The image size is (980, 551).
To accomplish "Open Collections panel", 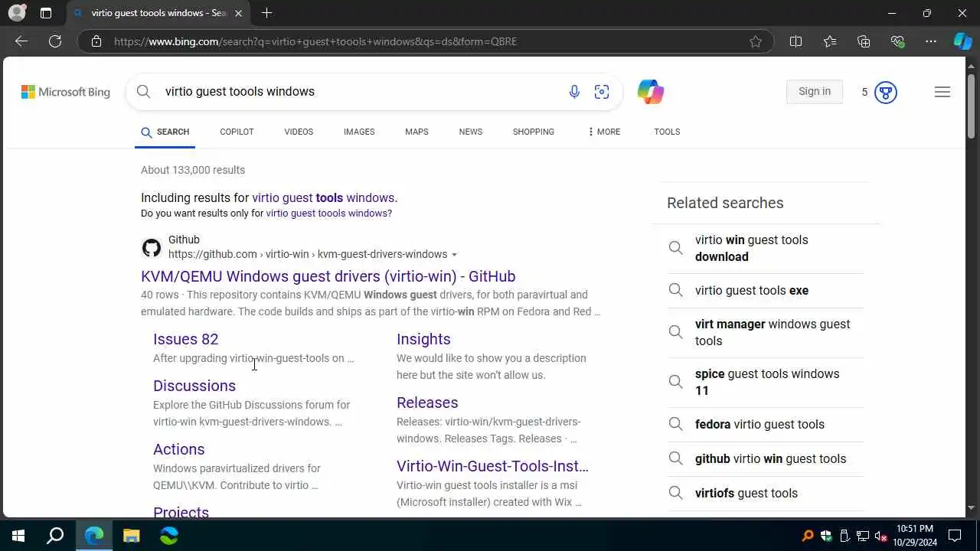I will coord(864,41).
